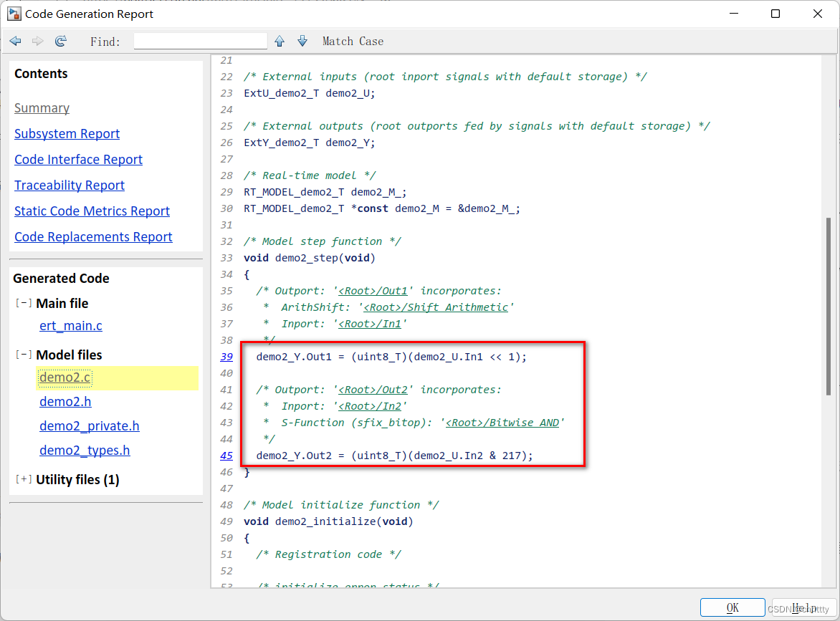This screenshot has width=840, height=621.
Task: Click the 'void demo2_step(void)' code line
Action: click(310, 258)
